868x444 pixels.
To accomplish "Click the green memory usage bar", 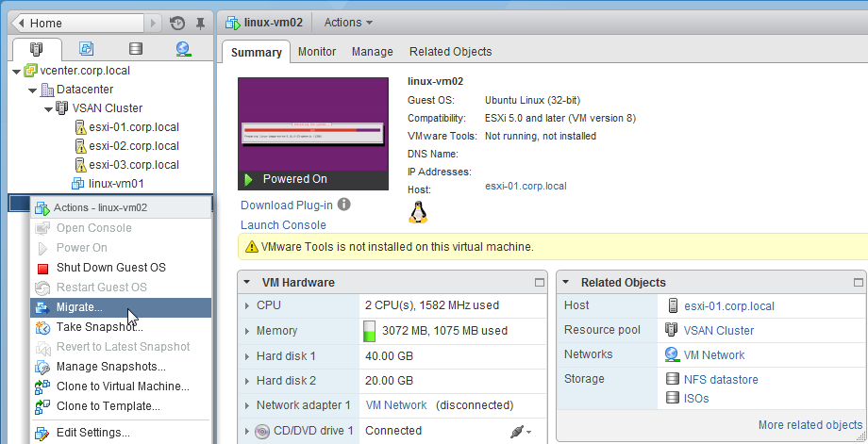I will point(369,331).
